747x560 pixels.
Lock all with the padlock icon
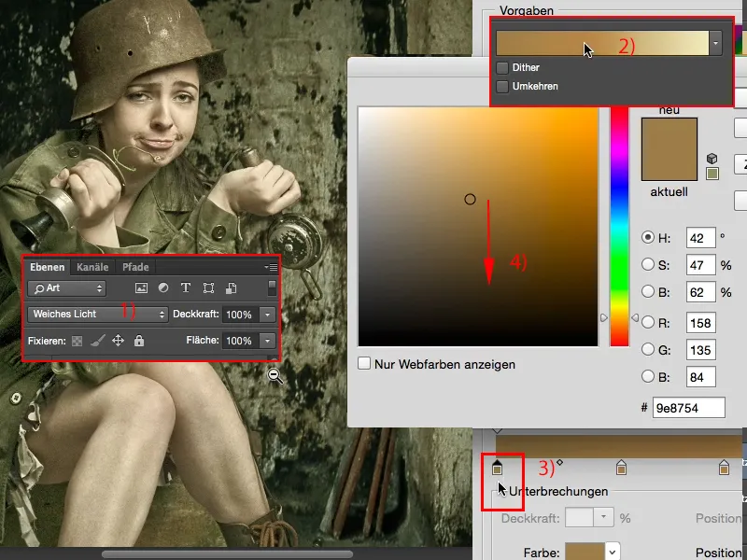139,341
